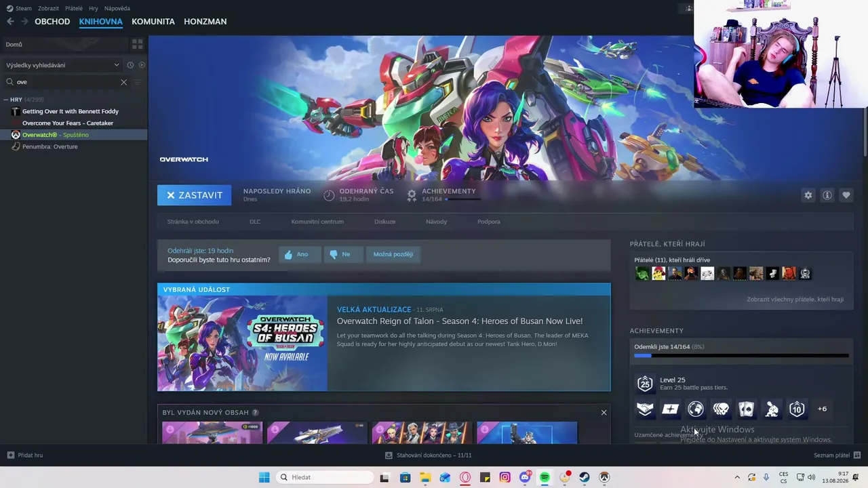Open advanced library filter options

tap(138, 82)
